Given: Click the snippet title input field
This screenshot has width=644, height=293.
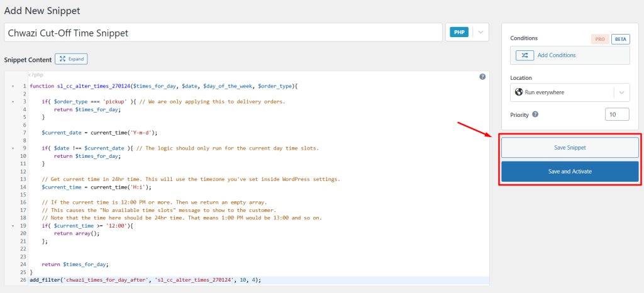Looking at the screenshot, I should click(223, 33).
